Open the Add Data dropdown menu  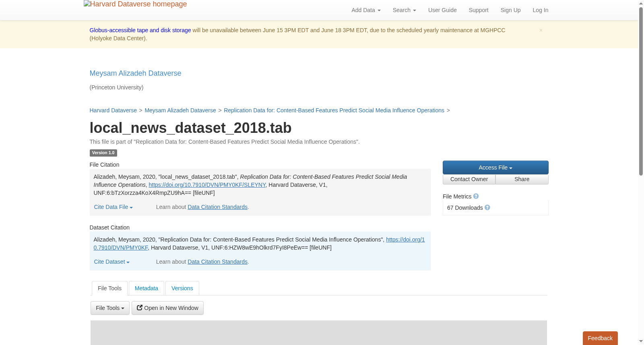pos(366,10)
